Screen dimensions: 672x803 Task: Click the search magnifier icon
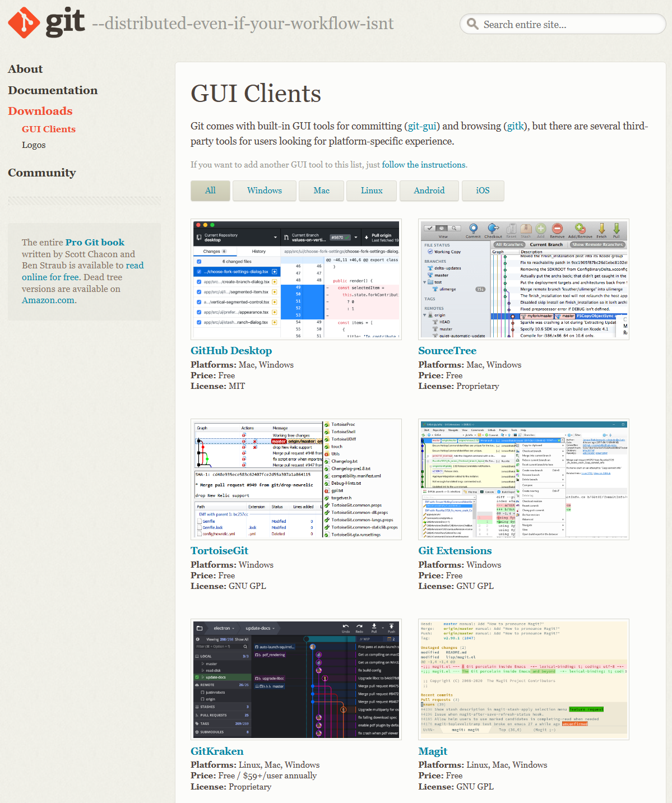[x=472, y=24]
